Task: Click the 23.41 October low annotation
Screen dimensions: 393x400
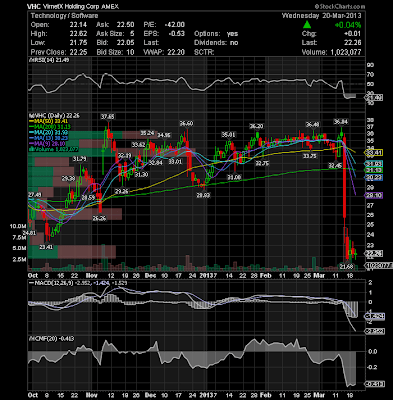Action: point(46,247)
